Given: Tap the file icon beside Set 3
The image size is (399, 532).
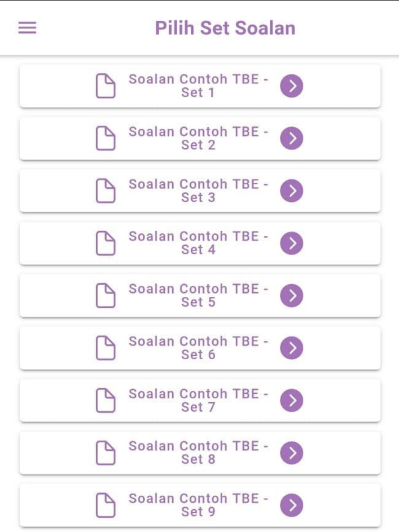Looking at the screenshot, I should (x=106, y=191).
